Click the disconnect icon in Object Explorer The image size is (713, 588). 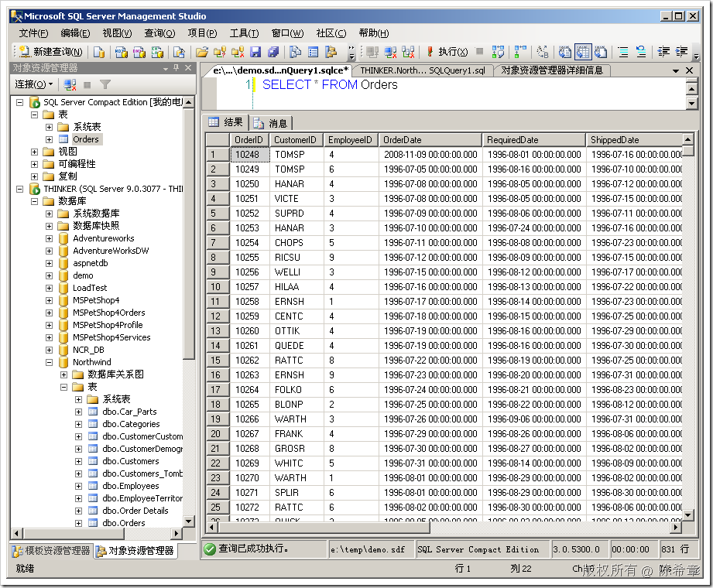pos(70,84)
